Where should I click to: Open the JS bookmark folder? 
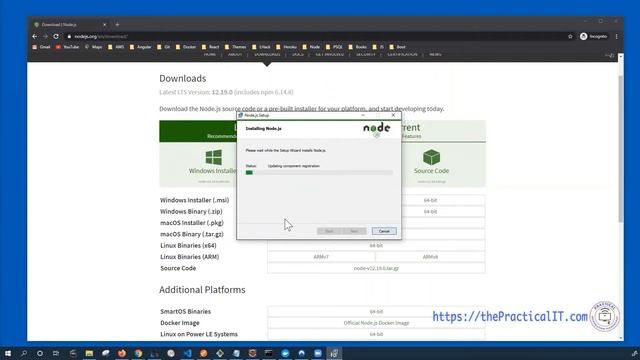378,47
